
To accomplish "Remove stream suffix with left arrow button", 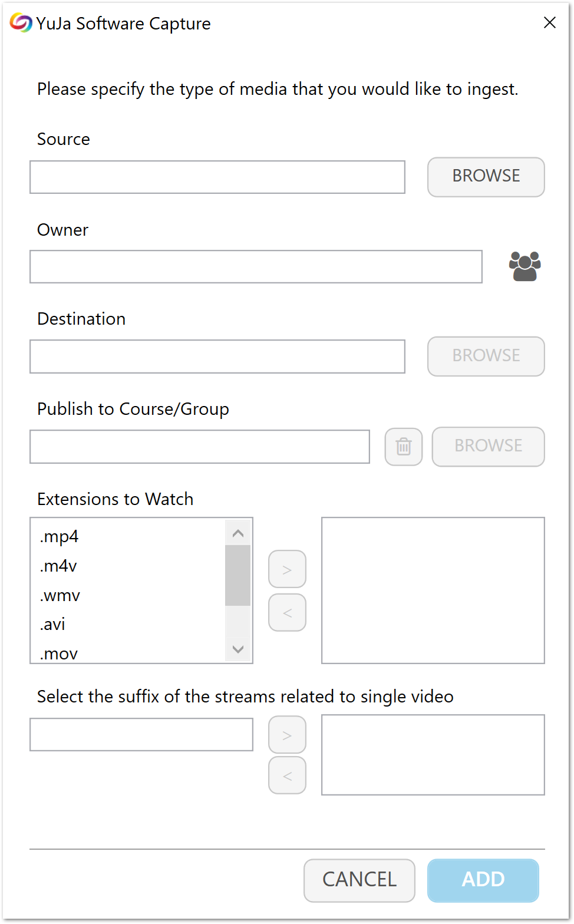I will point(287,775).
